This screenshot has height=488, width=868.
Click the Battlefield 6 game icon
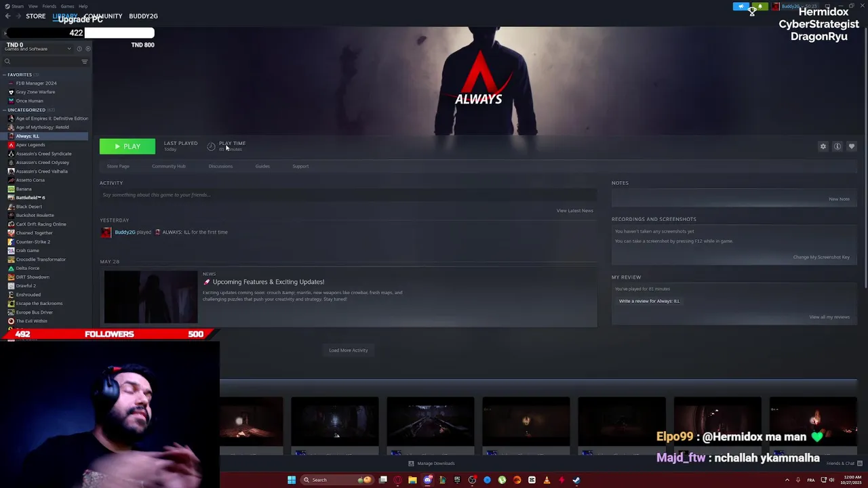[11, 198]
